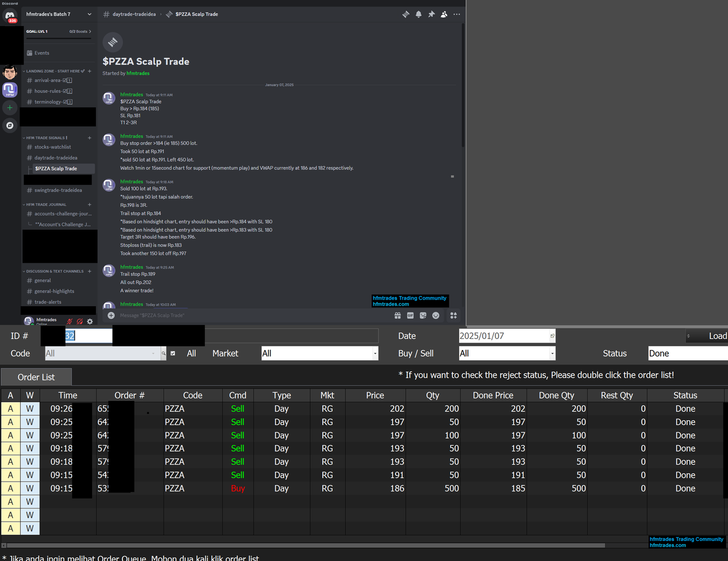Viewport: 728px width, 561px height.
Task: Click the Date field 2025/01/07
Action: 504,336
